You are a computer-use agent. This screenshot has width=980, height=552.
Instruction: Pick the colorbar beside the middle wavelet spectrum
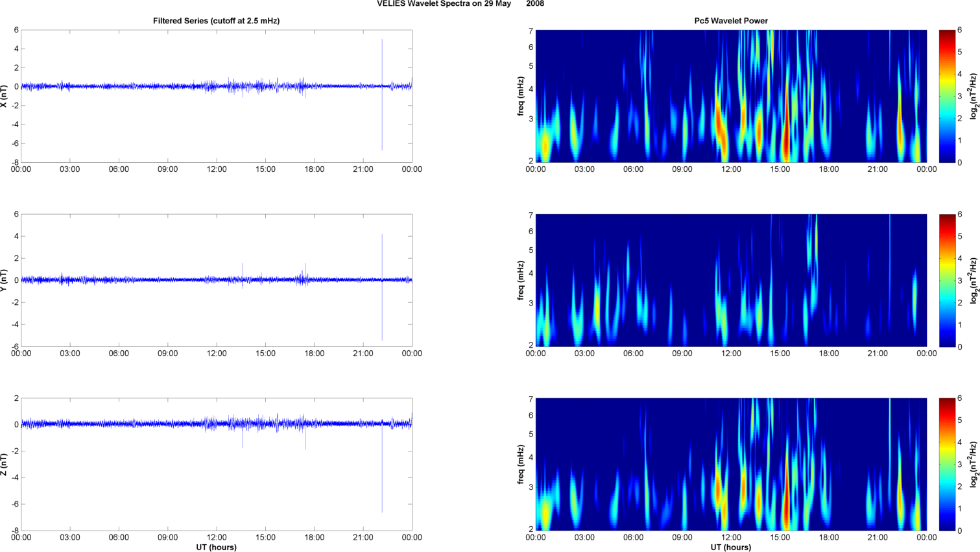click(947, 280)
